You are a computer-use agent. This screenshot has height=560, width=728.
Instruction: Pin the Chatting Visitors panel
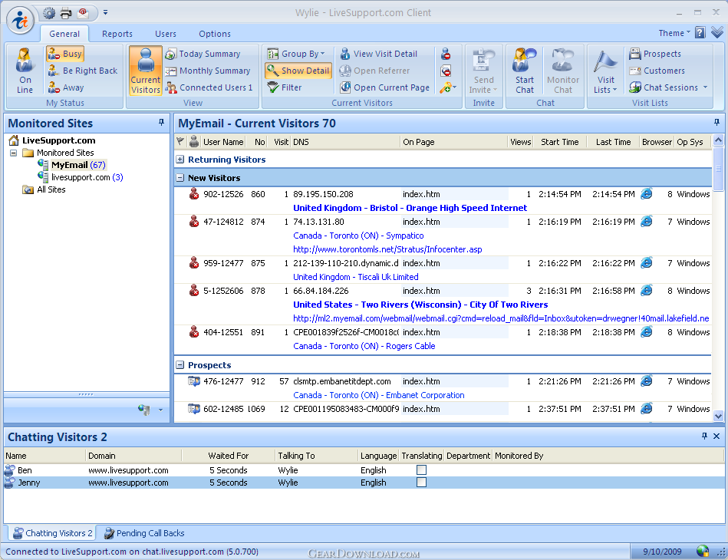click(704, 436)
